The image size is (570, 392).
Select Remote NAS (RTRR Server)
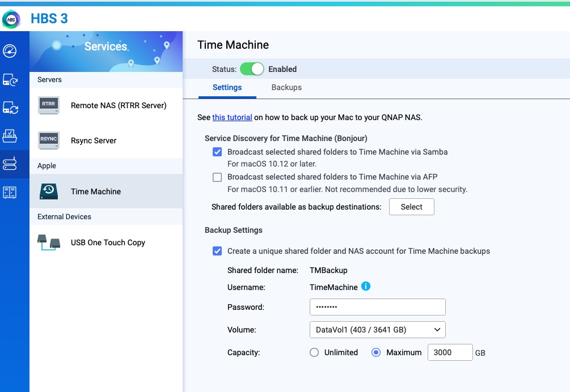(x=106, y=105)
